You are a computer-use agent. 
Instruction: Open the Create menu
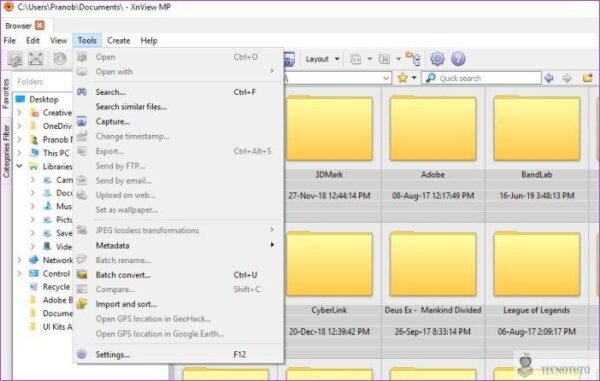pyautogui.click(x=119, y=41)
